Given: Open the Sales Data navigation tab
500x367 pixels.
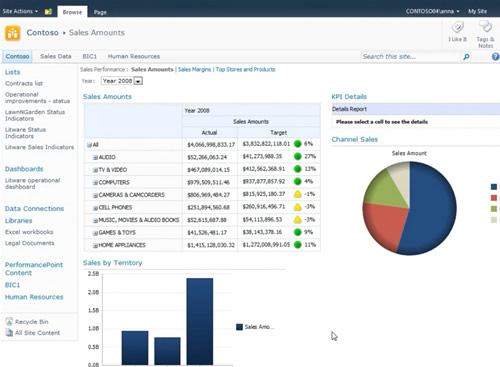Looking at the screenshot, I should [56, 56].
